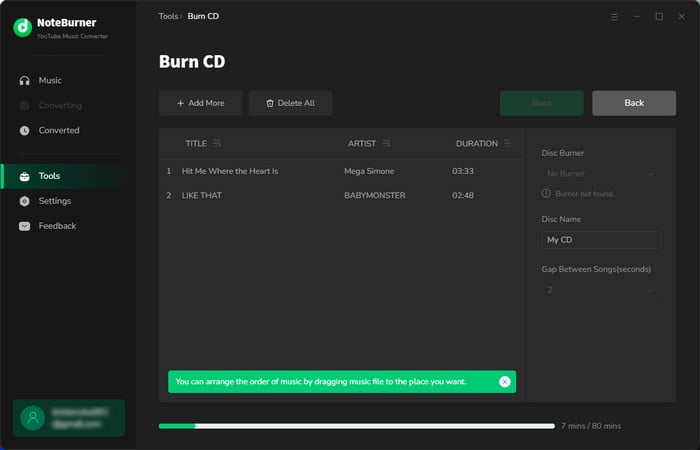Expand the Disc Burner dropdown
This screenshot has width=700, height=450.
[600, 173]
